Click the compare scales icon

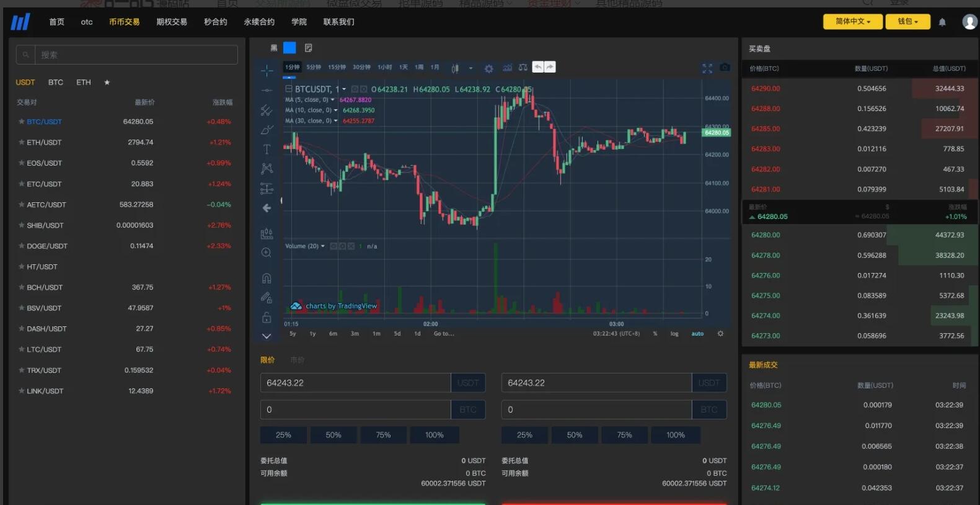(x=523, y=68)
